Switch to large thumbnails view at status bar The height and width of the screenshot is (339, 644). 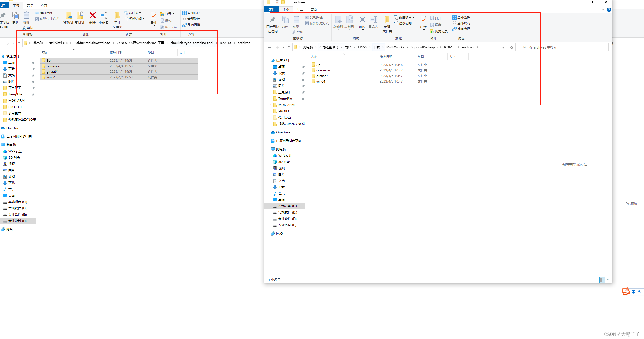point(608,280)
